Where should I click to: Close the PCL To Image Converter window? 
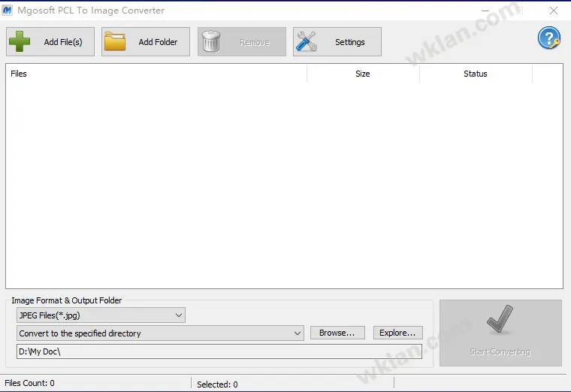coord(554,11)
